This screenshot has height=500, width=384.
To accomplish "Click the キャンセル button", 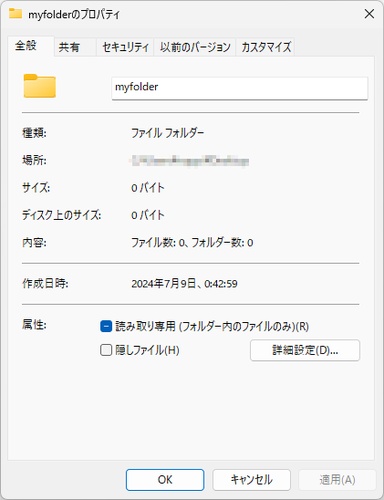I will point(252,480).
